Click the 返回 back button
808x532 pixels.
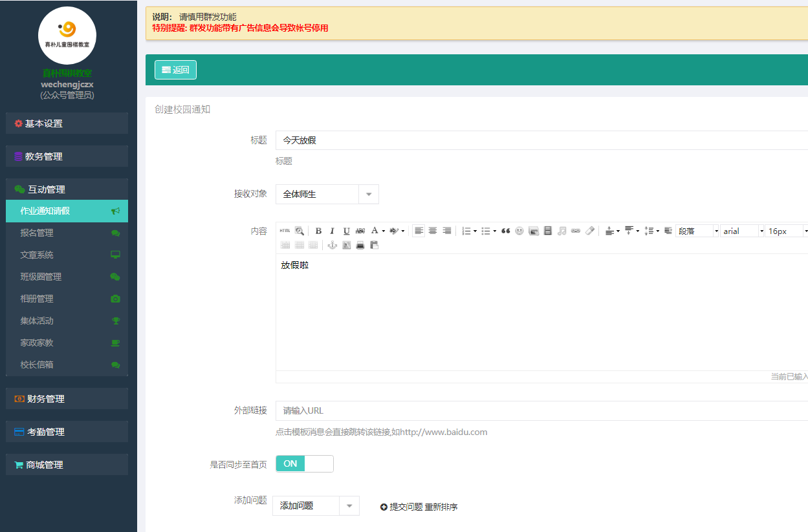175,70
